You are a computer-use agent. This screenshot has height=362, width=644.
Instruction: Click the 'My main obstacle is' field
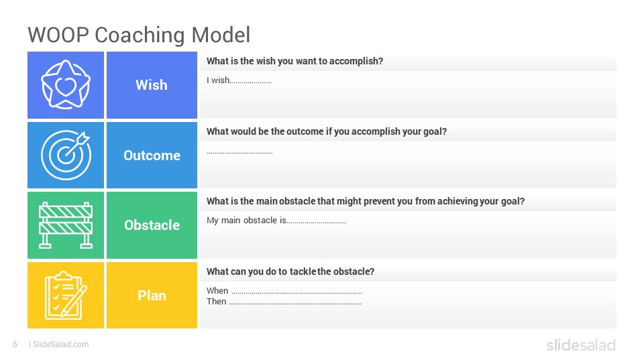click(x=276, y=221)
